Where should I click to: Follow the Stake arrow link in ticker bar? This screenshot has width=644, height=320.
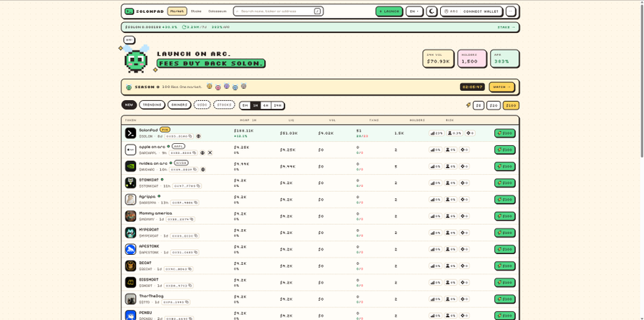[x=506, y=27]
